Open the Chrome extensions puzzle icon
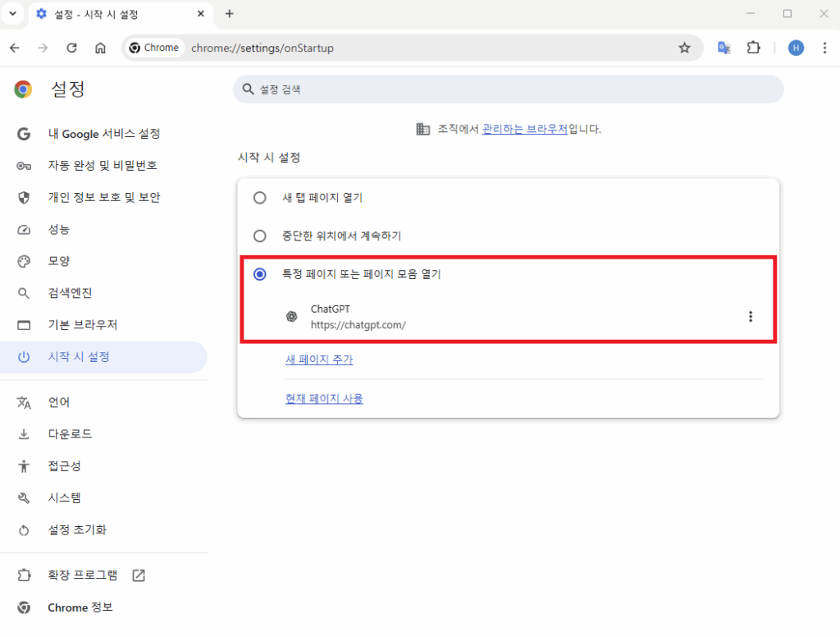The height and width of the screenshot is (637, 840). click(x=753, y=48)
